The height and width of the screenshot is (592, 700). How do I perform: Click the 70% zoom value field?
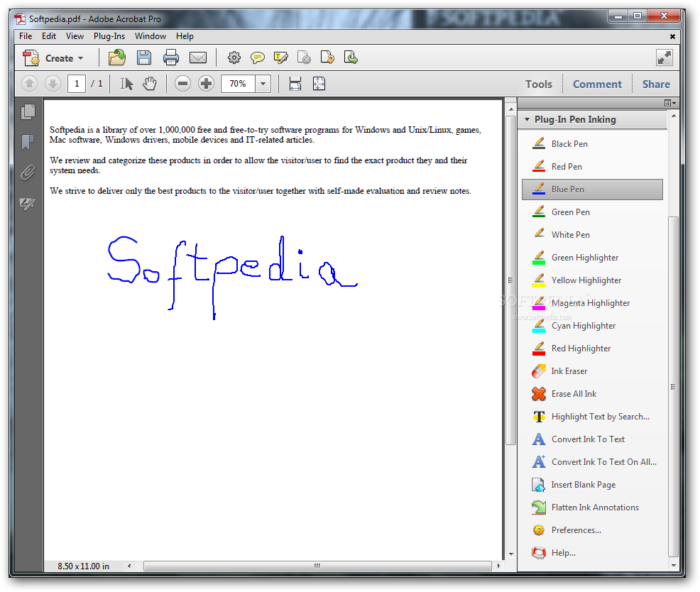click(238, 84)
